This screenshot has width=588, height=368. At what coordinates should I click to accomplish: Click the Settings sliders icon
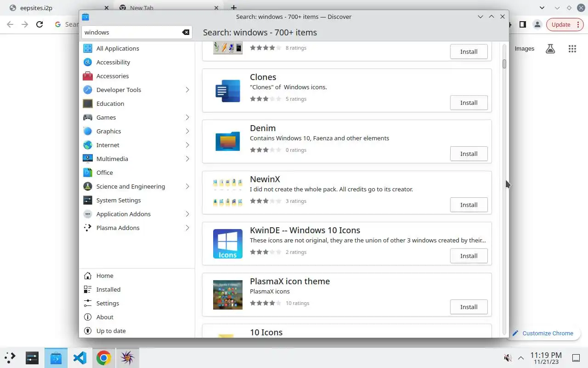(88, 303)
